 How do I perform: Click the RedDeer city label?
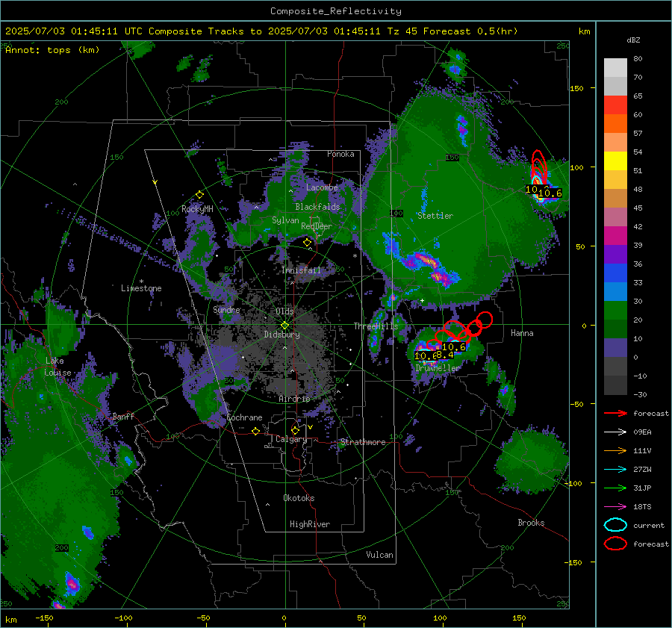pyautogui.click(x=317, y=226)
